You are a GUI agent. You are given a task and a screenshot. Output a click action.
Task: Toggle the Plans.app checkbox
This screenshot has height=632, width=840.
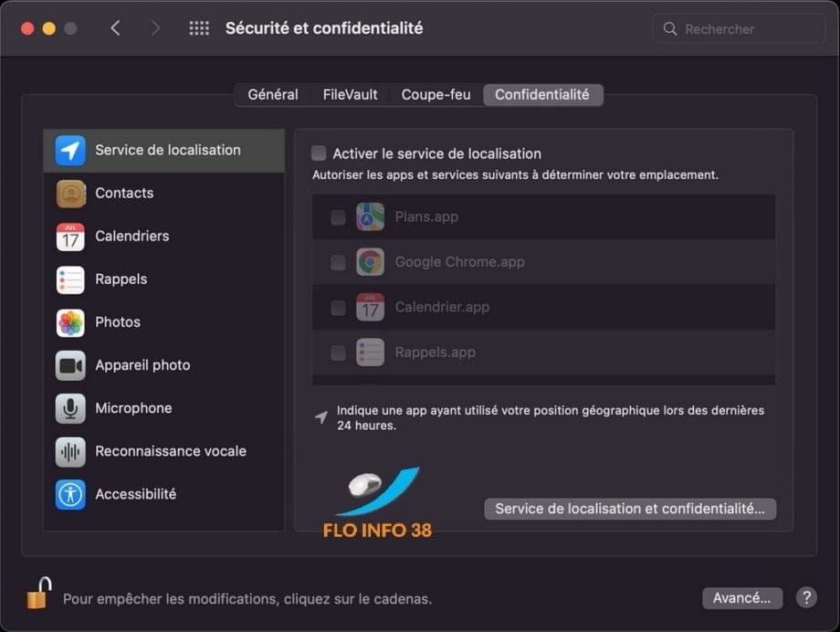point(338,217)
